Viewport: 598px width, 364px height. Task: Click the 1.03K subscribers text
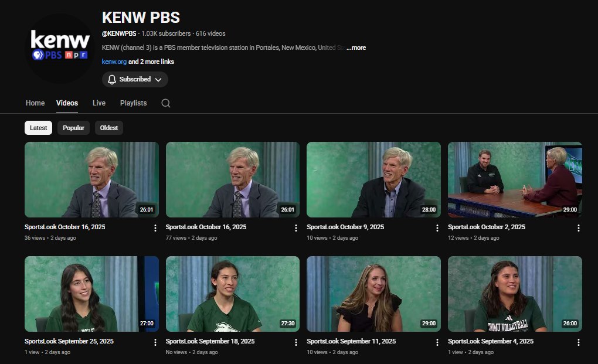coord(166,33)
